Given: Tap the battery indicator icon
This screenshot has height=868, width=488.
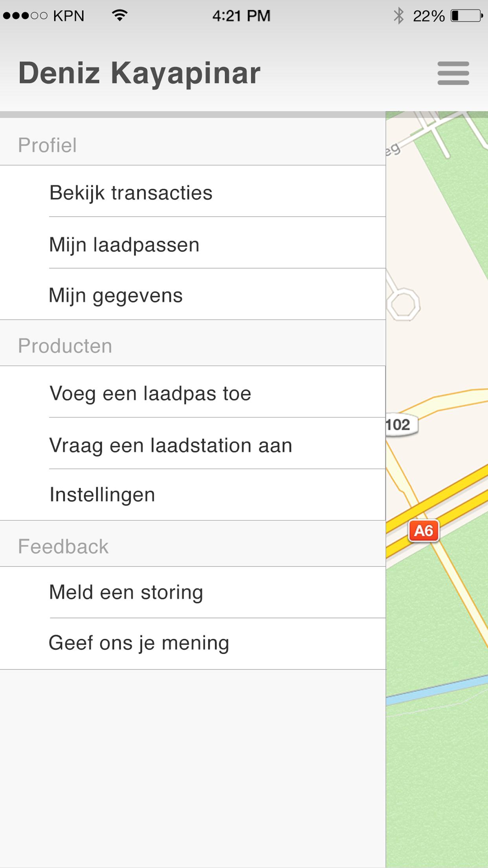Looking at the screenshot, I should [466, 16].
